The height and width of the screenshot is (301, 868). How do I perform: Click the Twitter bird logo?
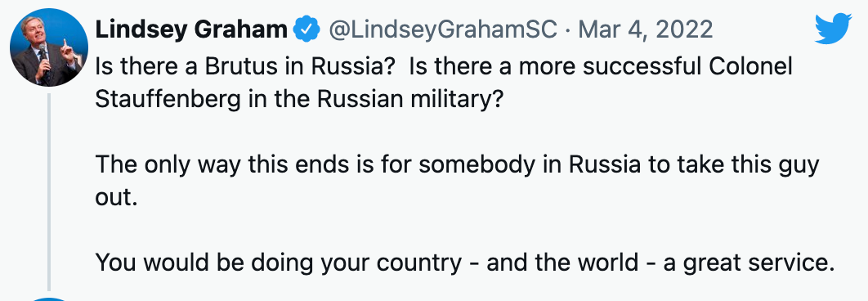833,29
